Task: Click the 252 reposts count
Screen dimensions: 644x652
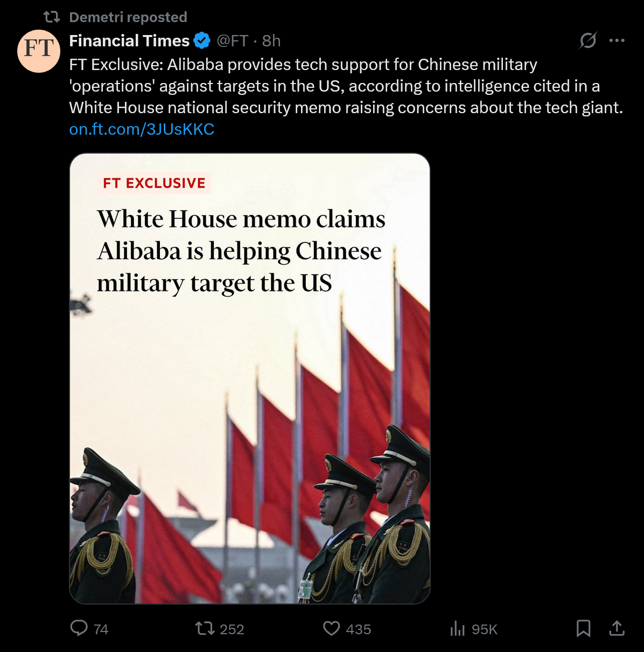Action: pyautogui.click(x=232, y=629)
